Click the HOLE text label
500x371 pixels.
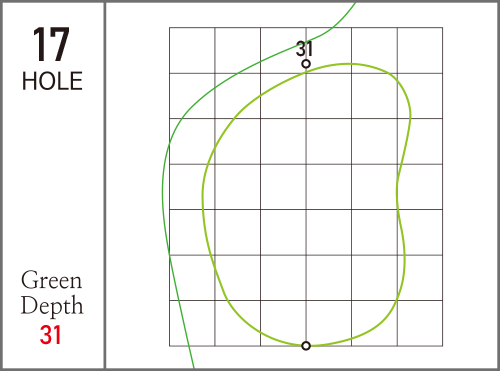(52, 81)
